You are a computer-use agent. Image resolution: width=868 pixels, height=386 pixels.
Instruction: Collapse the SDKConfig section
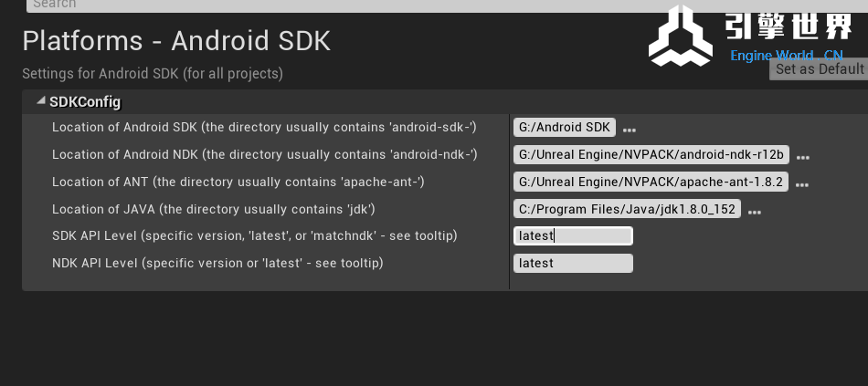(x=40, y=101)
